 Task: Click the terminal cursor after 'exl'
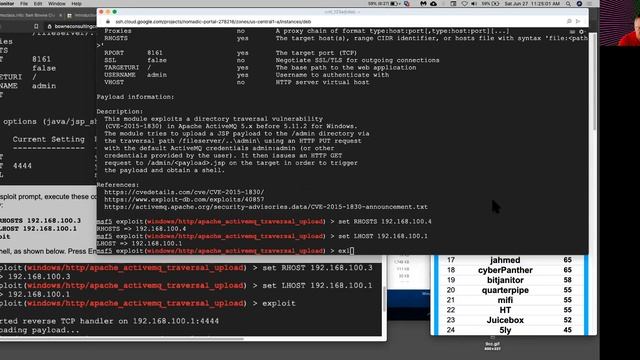click(x=352, y=251)
